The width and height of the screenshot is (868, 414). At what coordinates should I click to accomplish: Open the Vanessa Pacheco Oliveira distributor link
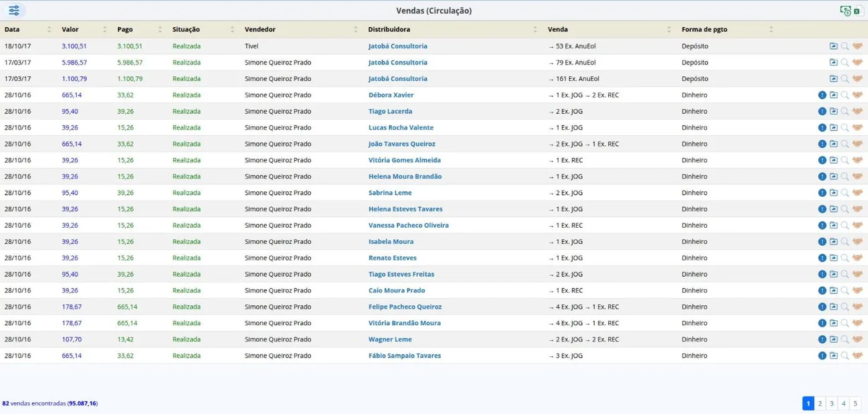409,225
